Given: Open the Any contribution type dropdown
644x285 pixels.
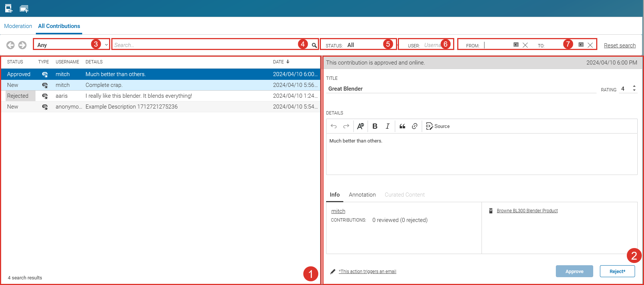Looking at the screenshot, I should tap(71, 45).
